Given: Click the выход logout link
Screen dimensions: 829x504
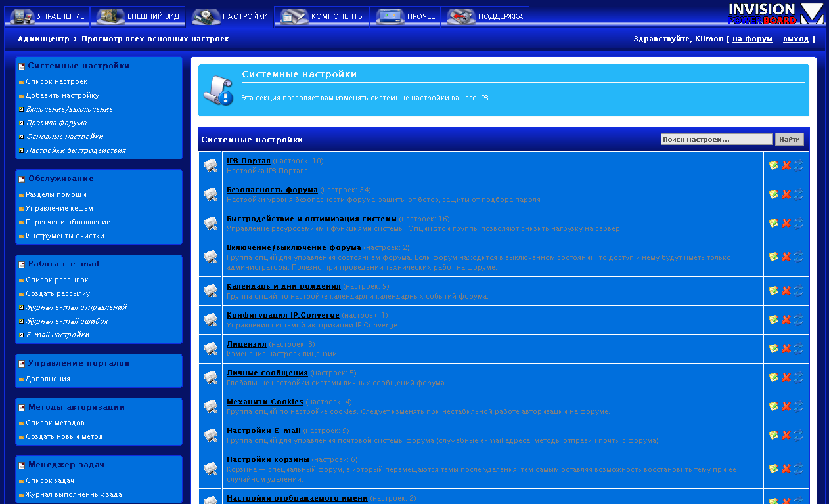Looking at the screenshot, I should 795,39.
